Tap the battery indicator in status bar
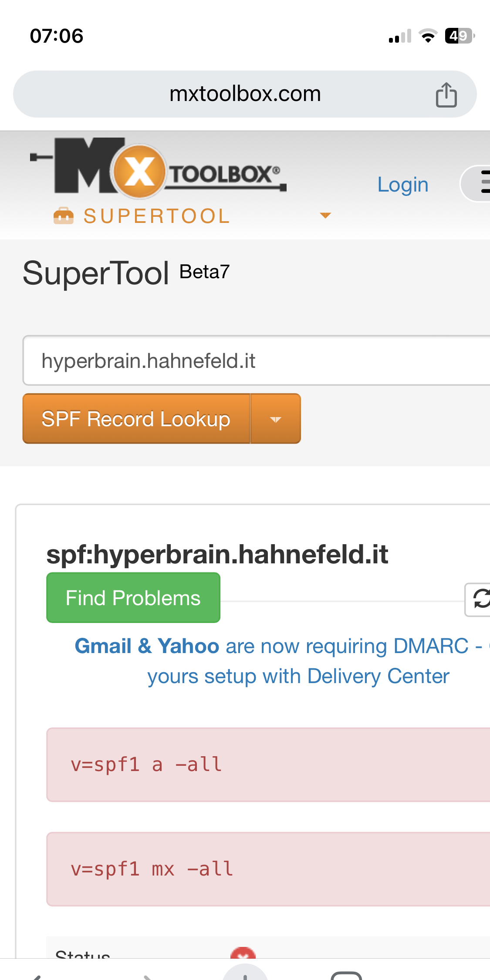This screenshot has width=490, height=980. pyautogui.click(x=459, y=36)
